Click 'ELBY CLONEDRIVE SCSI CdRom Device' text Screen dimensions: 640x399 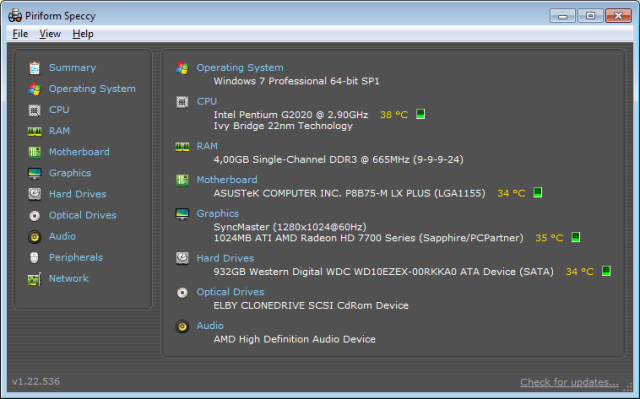point(311,306)
